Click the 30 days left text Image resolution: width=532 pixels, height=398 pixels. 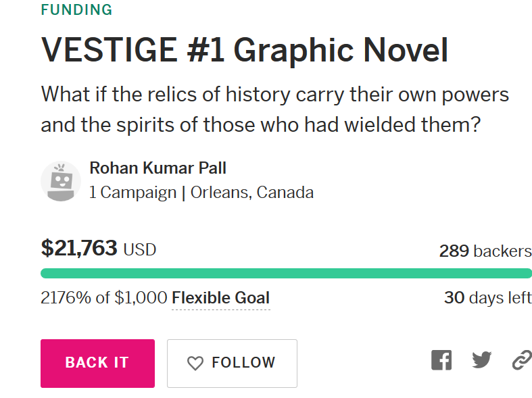point(488,297)
